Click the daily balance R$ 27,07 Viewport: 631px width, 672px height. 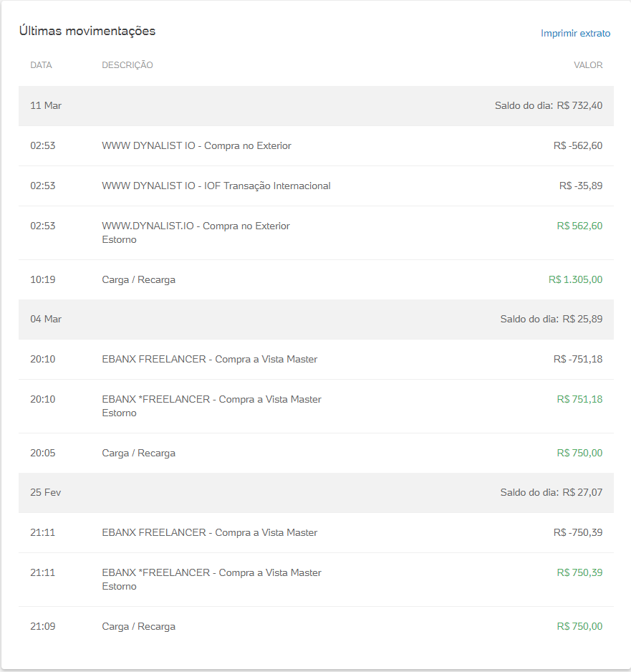(551, 493)
